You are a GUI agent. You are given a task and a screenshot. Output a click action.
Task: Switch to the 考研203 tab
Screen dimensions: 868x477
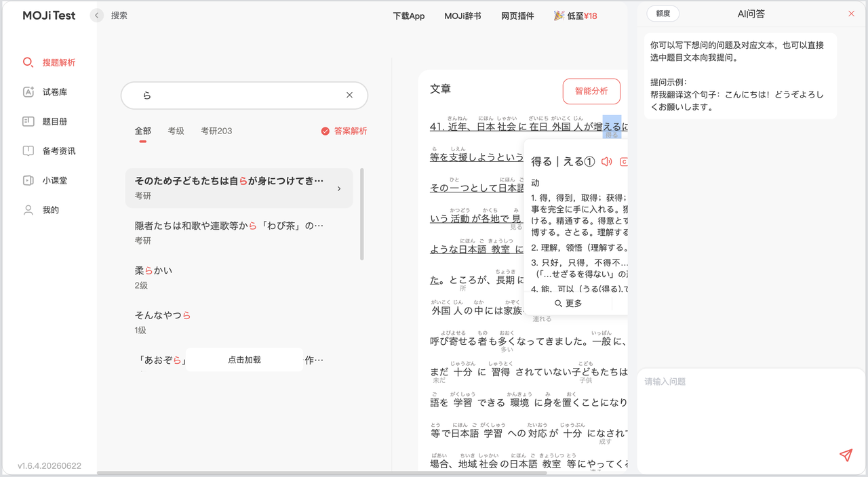click(216, 131)
